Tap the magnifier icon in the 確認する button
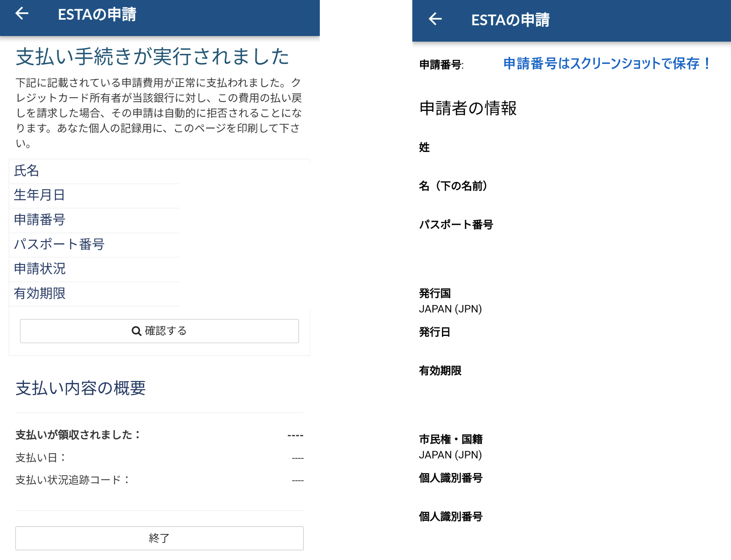Screen dimensions: 731x560 [x=136, y=331]
